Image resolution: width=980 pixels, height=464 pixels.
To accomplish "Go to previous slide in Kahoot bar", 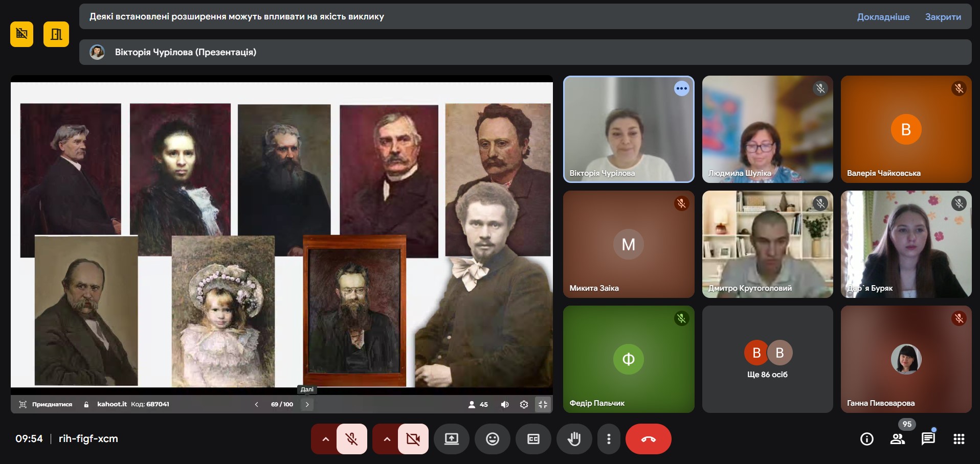I will tap(256, 404).
